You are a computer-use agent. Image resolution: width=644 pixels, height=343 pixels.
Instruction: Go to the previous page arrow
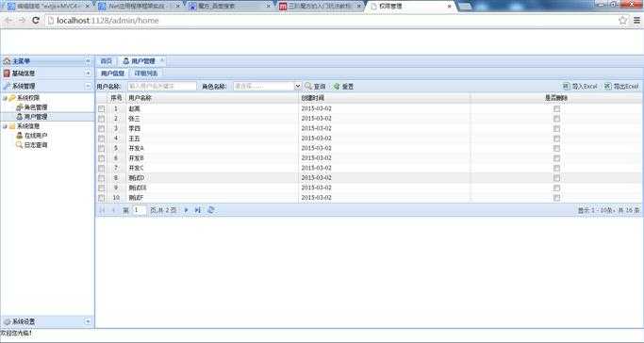click(x=113, y=210)
